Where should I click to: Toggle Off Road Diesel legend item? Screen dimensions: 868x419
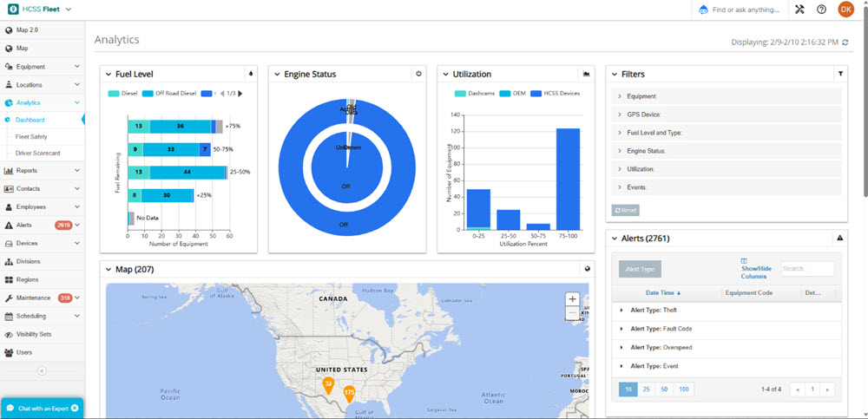169,94
